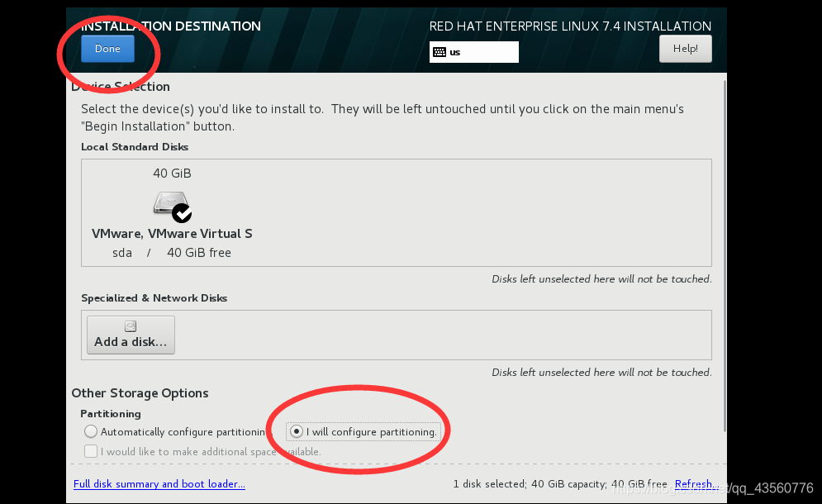Screen dimensions: 822x504
Task: Click the RED HAT ENTERPRISE LINUX 7.4 INSTALLATION title
Action: [x=570, y=26]
